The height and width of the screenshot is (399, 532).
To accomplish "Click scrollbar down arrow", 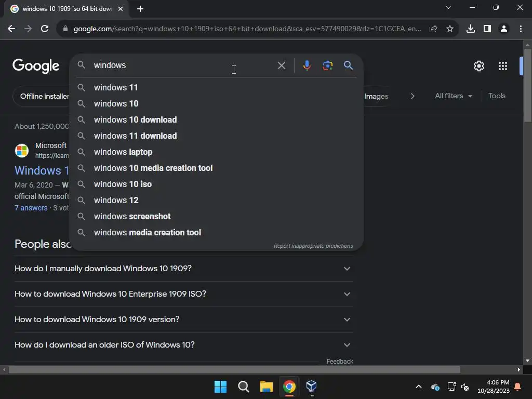I will [527, 361].
